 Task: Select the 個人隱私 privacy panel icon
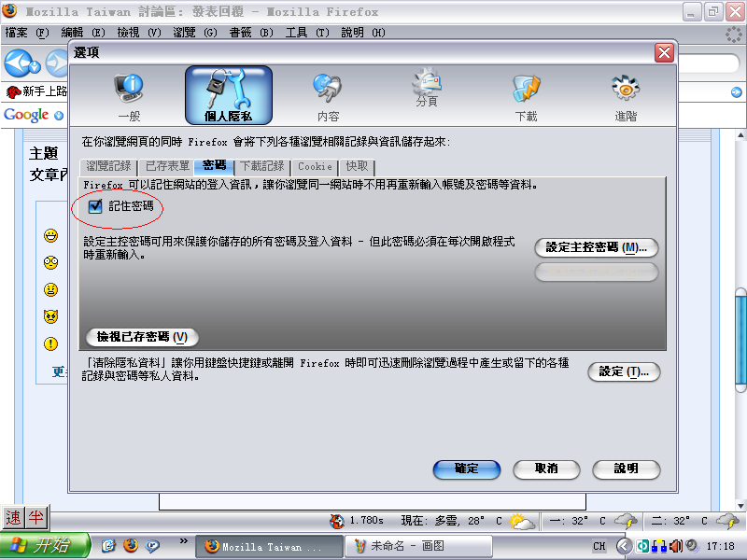[228, 95]
